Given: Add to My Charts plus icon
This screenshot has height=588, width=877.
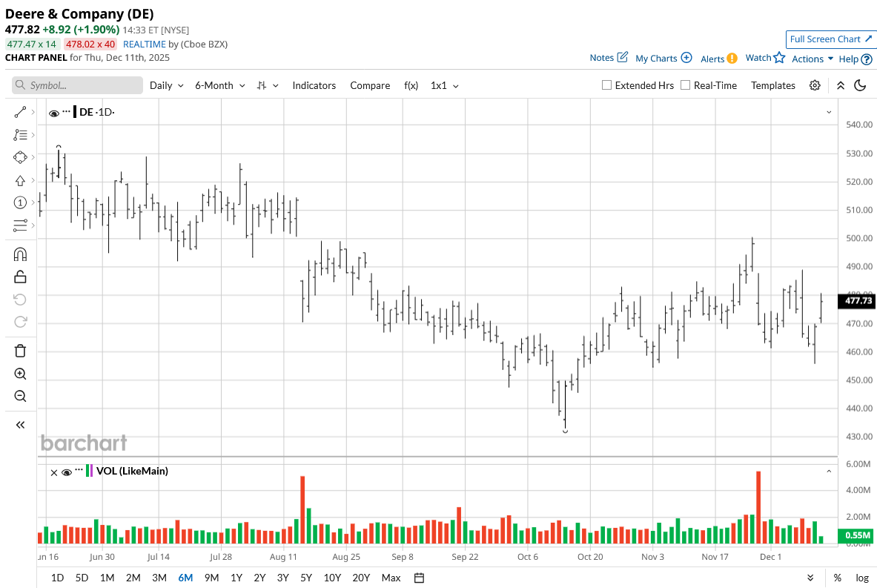Looking at the screenshot, I should point(686,58).
